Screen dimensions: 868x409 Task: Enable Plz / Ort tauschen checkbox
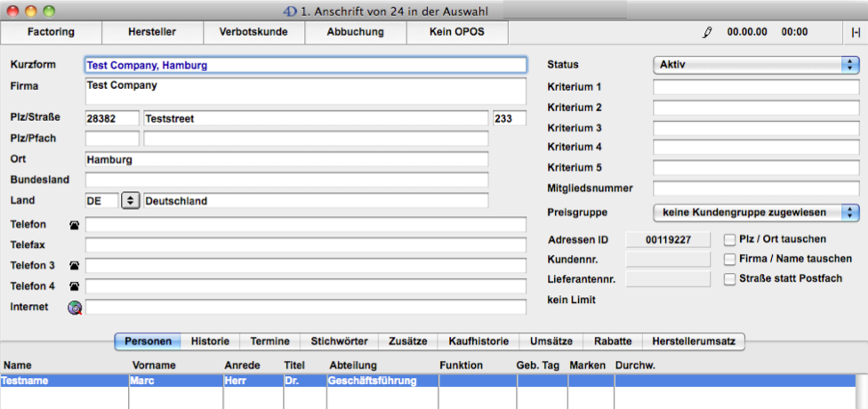pyautogui.click(x=730, y=239)
